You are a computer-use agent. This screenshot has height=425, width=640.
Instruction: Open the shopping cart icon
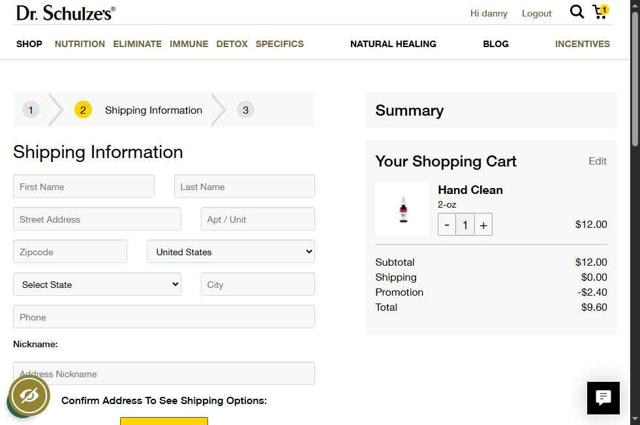(600, 12)
